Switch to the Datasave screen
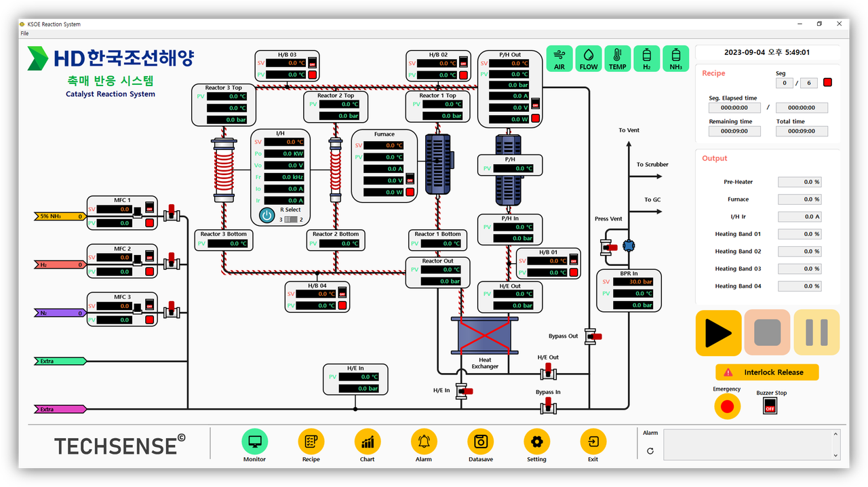Image resolution: width=868 pixels, height=487 pixels. coord(481,442)
